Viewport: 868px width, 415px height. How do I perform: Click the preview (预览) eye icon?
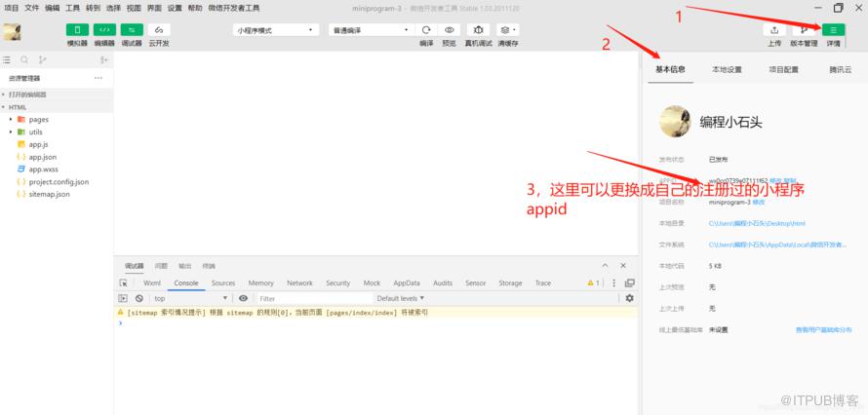[x=450, y=30]
